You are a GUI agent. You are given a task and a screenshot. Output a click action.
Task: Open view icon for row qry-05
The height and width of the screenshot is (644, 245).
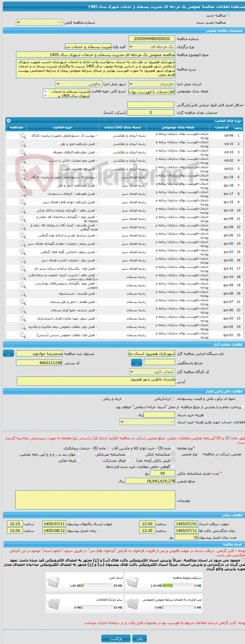click(x=22, y=244)
